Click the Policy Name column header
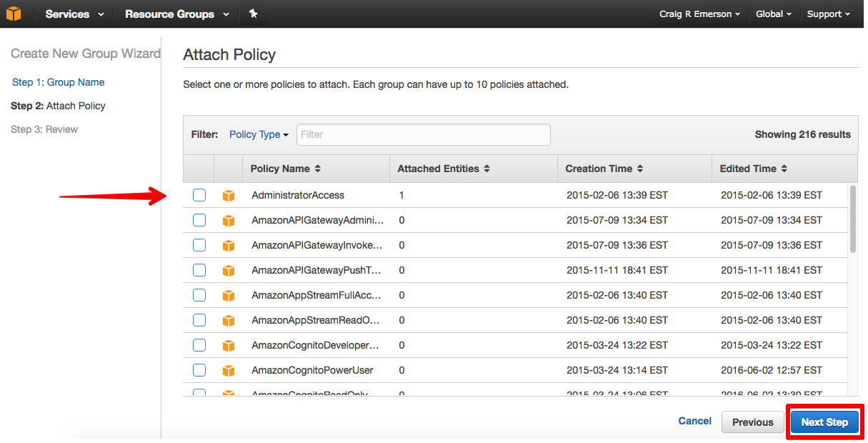 tap(316, 169)
